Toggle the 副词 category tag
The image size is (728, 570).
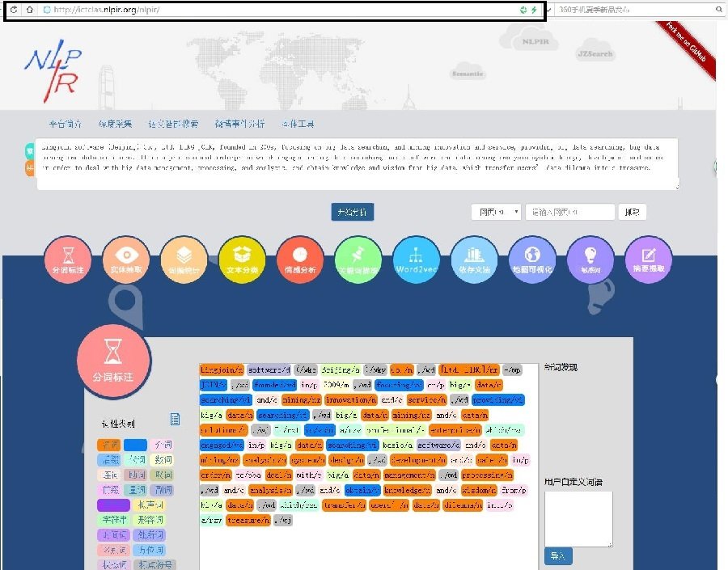click(x=162, y=490)
